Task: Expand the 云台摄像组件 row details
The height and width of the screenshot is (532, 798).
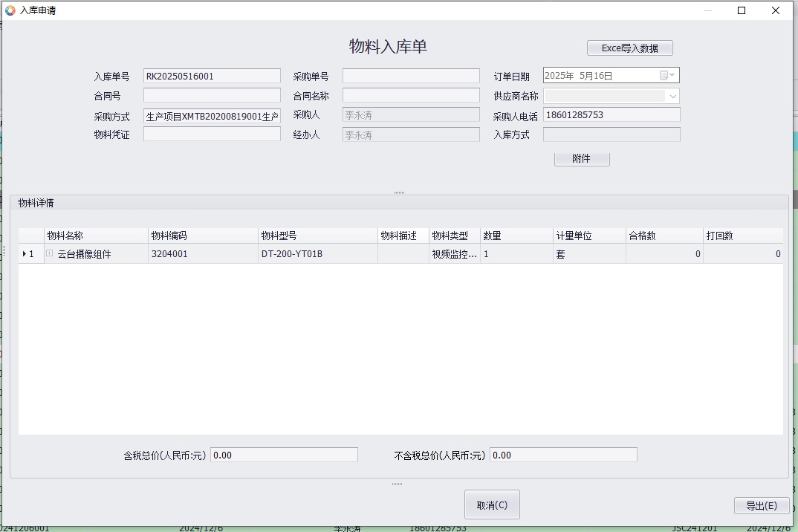Action: (x=50, y=253)
